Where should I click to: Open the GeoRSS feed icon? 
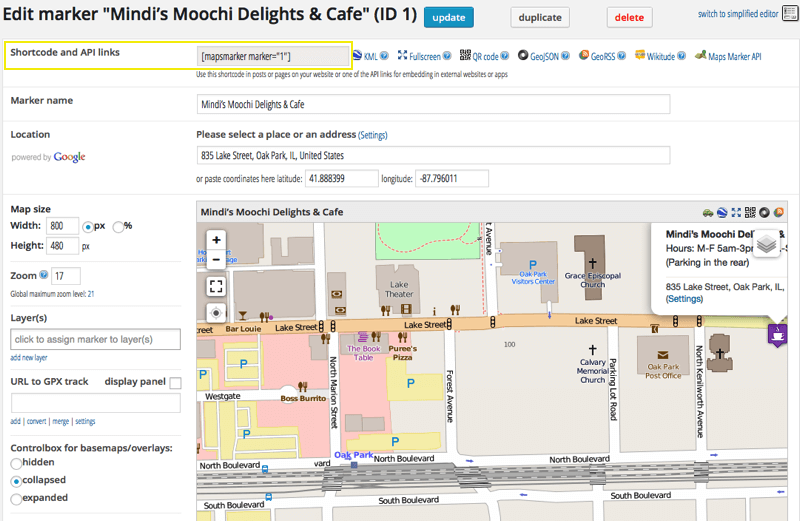click(x=584, y=55)
